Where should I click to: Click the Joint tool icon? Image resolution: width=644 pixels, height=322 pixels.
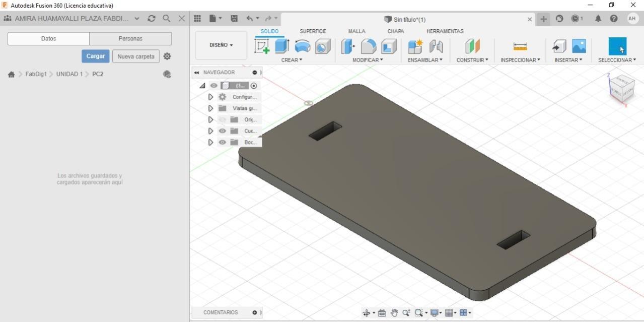(x=436, y=46)
